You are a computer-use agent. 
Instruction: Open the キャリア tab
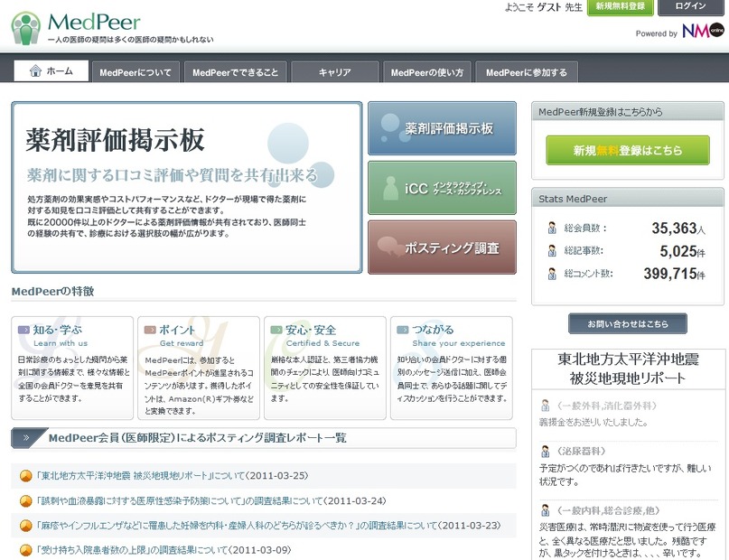pos(335,72)
